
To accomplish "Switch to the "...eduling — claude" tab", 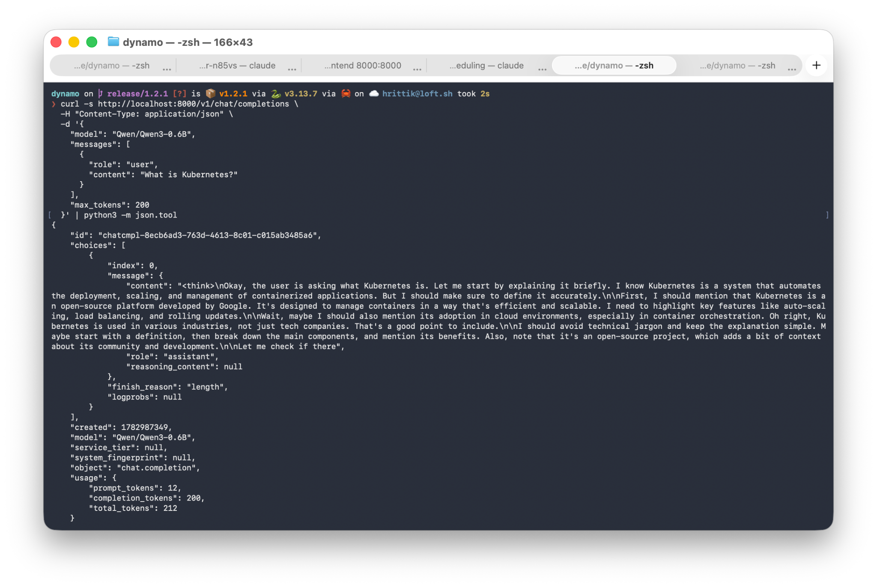I will (486, 66).
